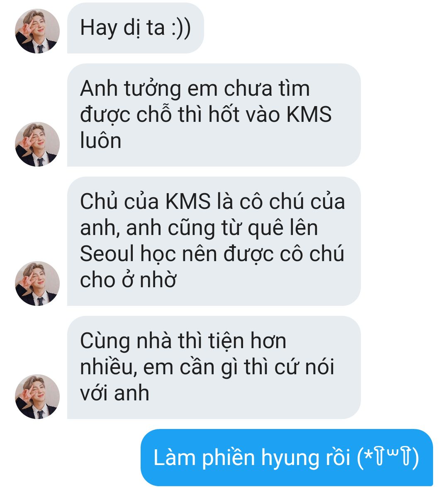The image size is (448, 487).
Task: Open sender avatar beside "Hay dị ta" message
Action: click(x=37, y=31)
